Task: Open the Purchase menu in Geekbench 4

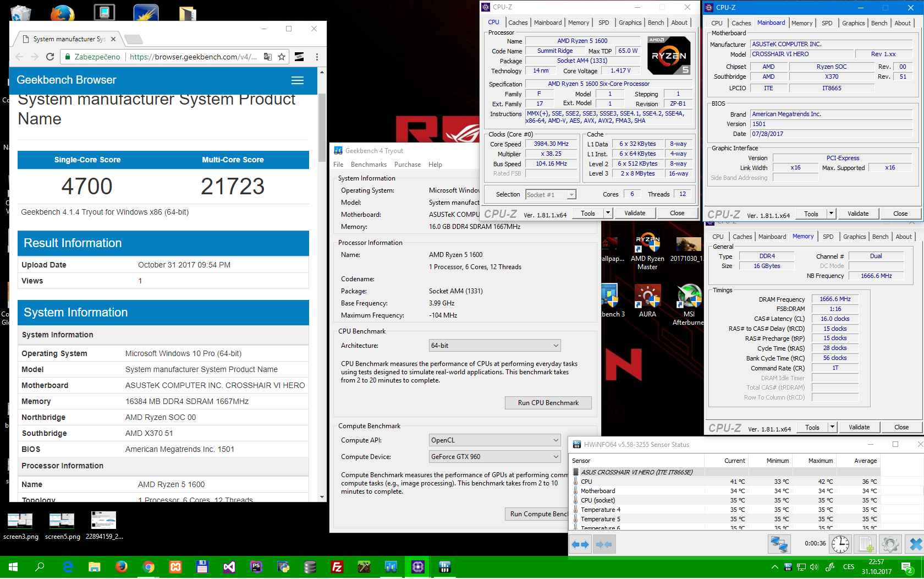Action: (x=408, y=165)
